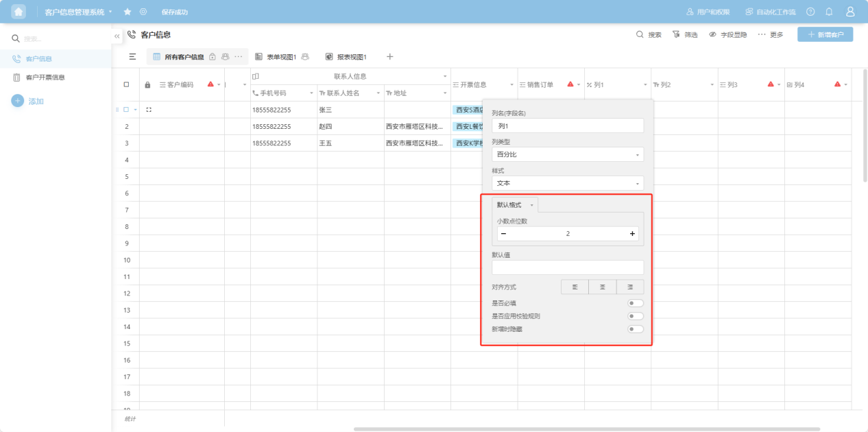Collapse the left sidebar with double chevron
Image resolution: width=868 pixels, height=432 pixels.
click(117, 36)
